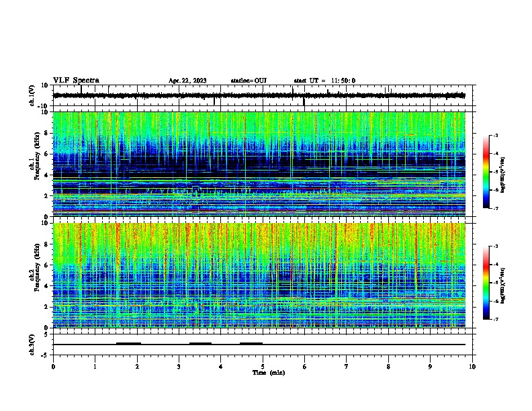Image resolution: width=532 pixels, height=411 pixels.
Task: Click the ch.1 colorbar "log(PSD)" label
Action: tap(503, 175)
